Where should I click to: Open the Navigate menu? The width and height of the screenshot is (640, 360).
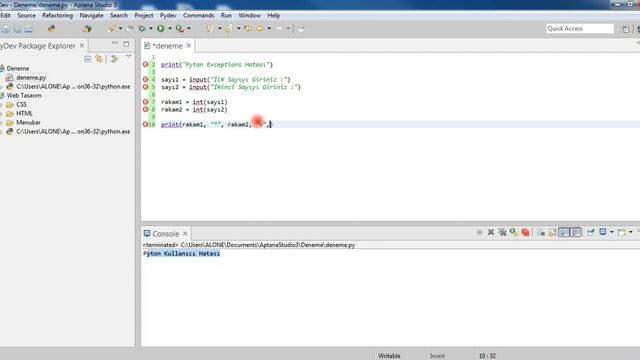[91, 16]
